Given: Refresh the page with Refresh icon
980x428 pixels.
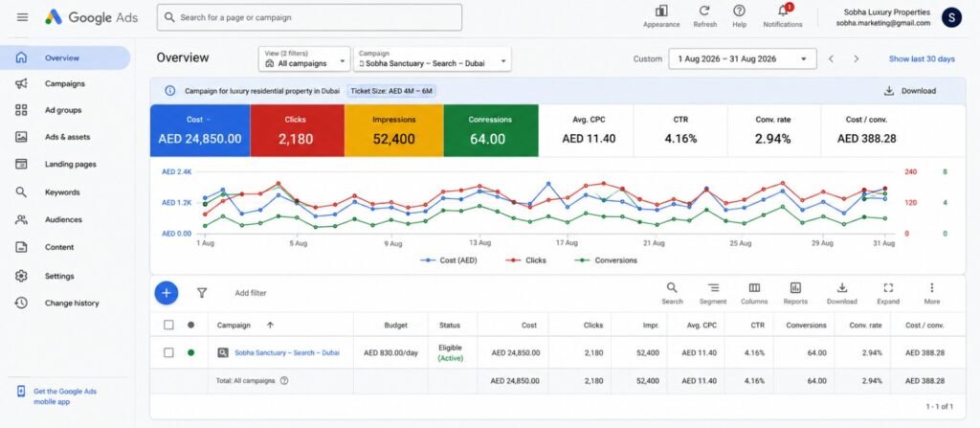Looking at the screenshot, I should tap(704, 11).
